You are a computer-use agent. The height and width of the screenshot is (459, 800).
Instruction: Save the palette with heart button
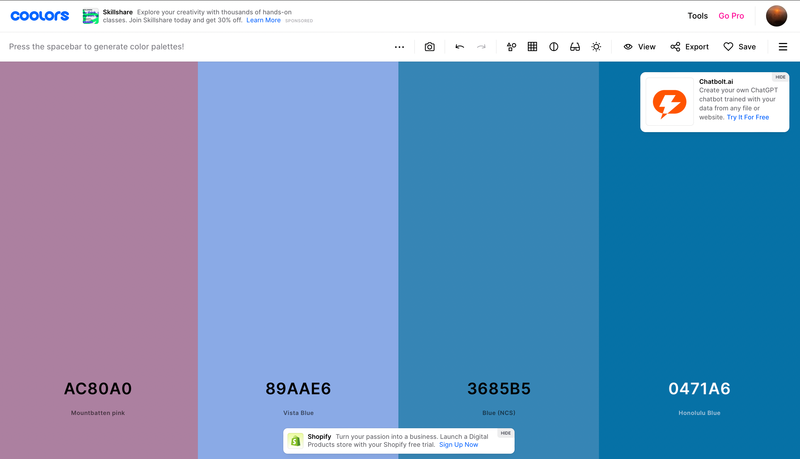tap(739, 47)
